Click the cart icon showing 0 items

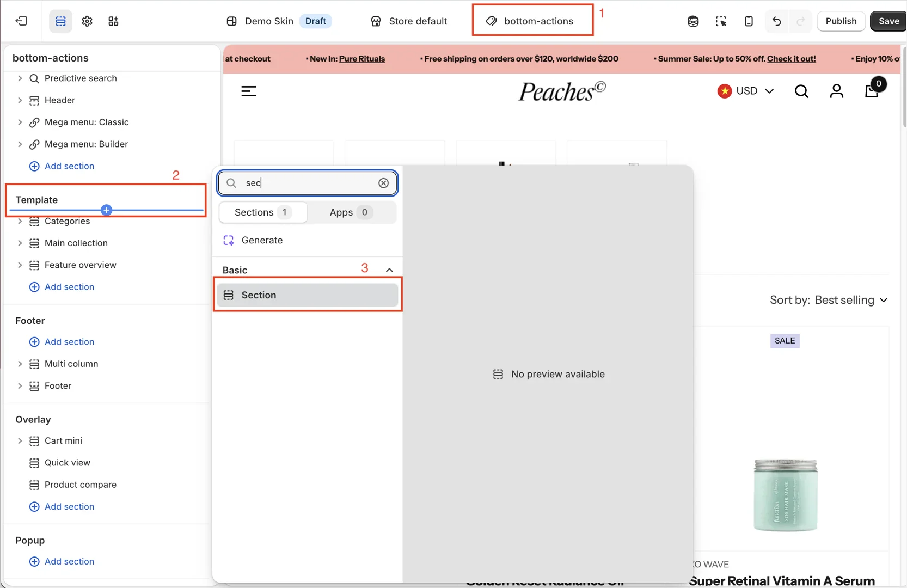coord(872,91)
